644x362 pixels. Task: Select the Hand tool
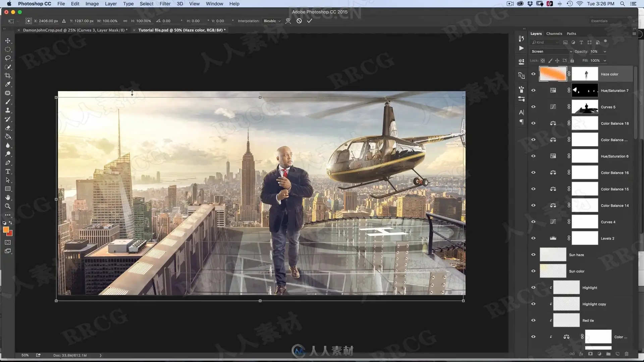click(8, 197)
